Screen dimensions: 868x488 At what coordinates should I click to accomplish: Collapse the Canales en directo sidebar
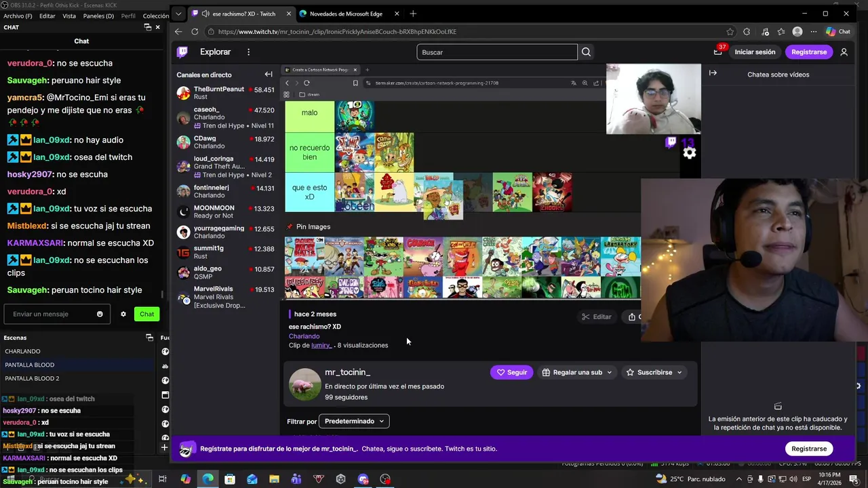pos(269,75)
